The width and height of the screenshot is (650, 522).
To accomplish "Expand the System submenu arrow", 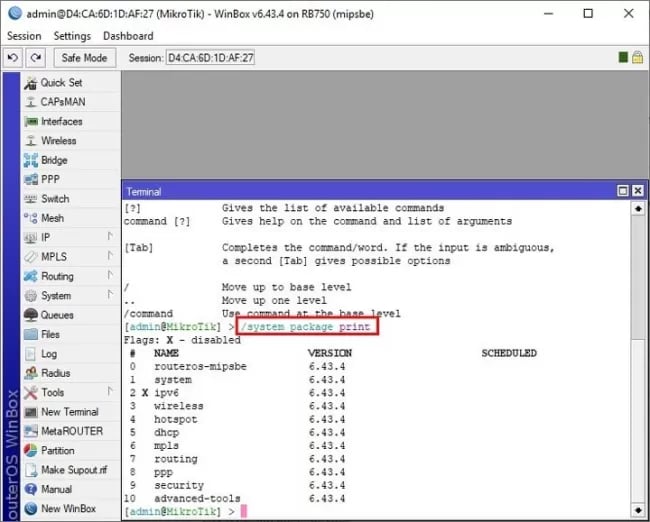I will coord(110,294).
